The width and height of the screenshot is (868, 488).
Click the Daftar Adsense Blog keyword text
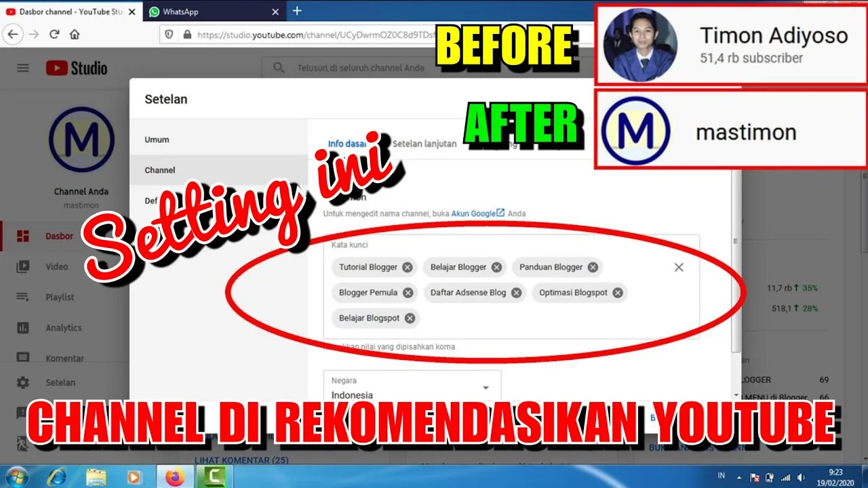[468, 293]
